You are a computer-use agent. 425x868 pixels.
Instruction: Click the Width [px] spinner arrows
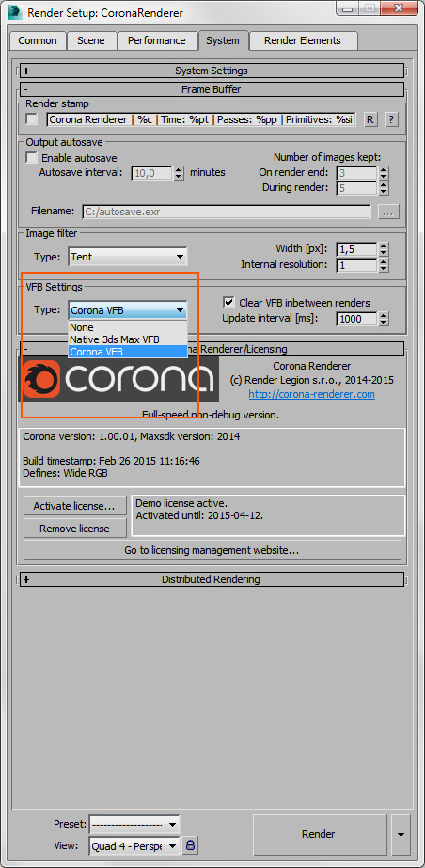pos(384,249)
